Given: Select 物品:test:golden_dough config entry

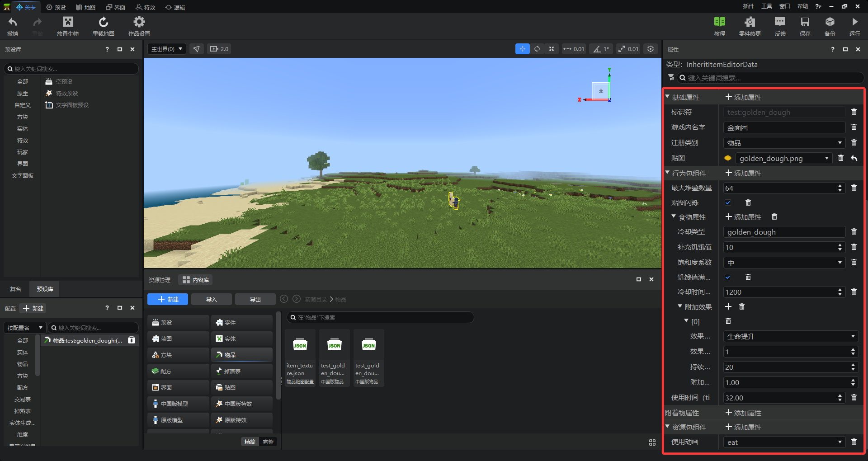Looking at the screenshot, I should pos(90,340).
